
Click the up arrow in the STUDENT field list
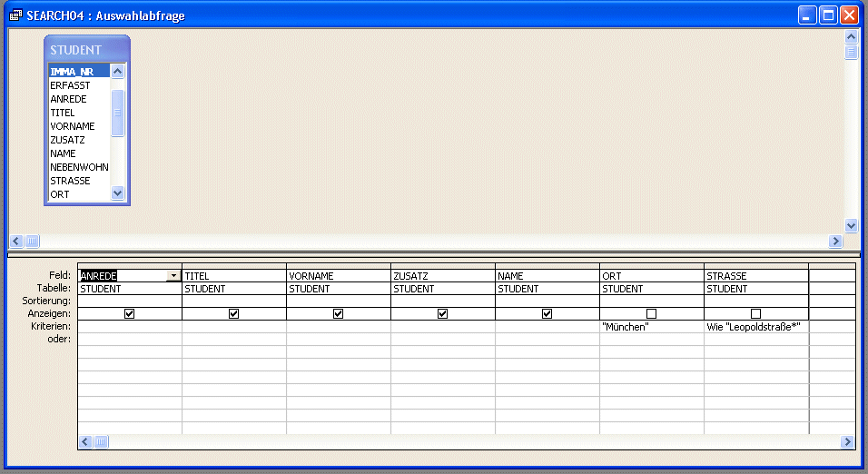point(117,71)
